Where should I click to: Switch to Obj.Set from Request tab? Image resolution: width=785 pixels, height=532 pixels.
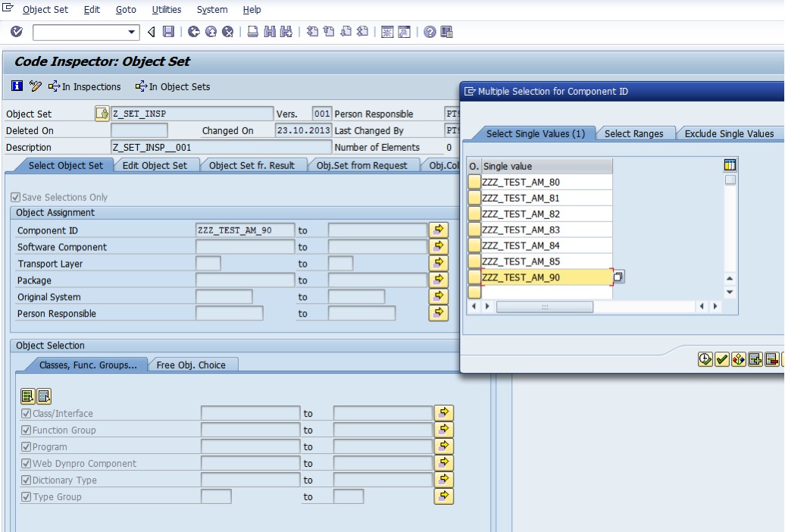click(361, 165)
